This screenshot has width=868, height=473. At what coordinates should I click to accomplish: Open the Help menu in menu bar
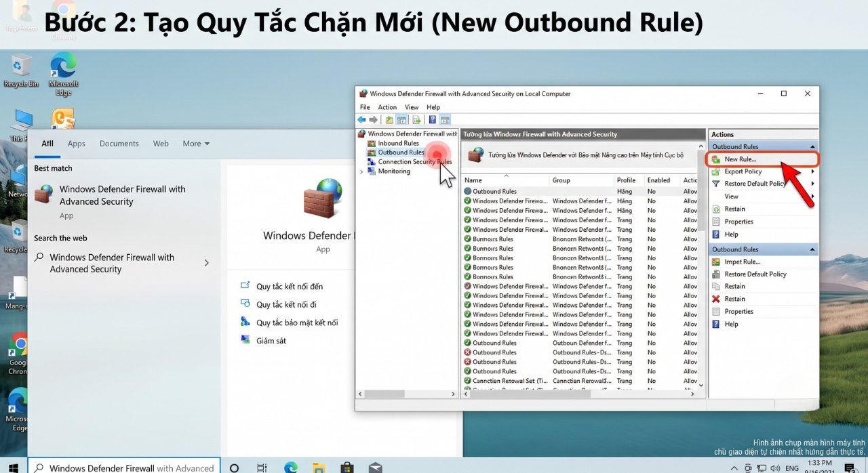click(433, 107)
